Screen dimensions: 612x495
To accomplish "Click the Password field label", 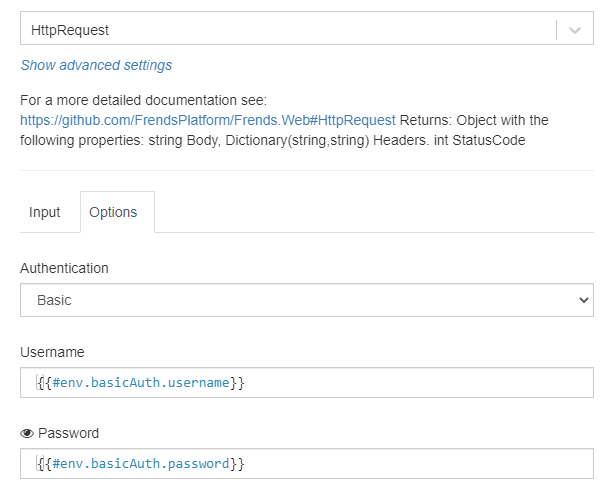I will coord(68,434).
